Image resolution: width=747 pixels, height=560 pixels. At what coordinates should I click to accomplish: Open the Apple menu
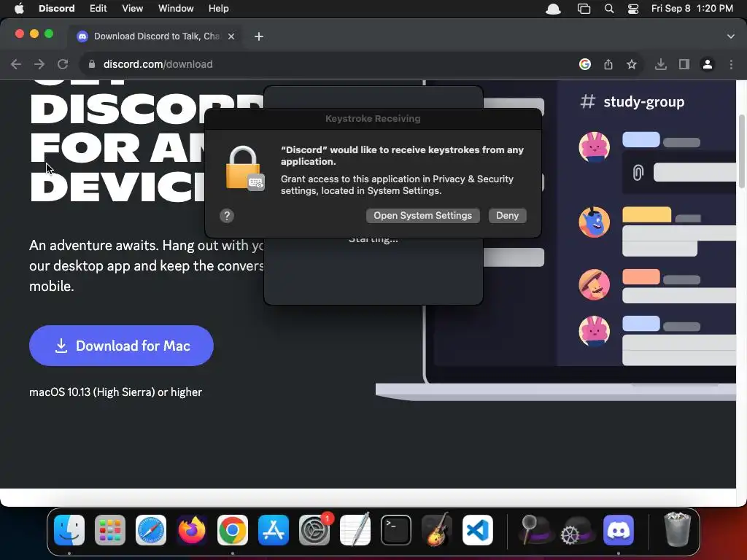pos(19,9)
